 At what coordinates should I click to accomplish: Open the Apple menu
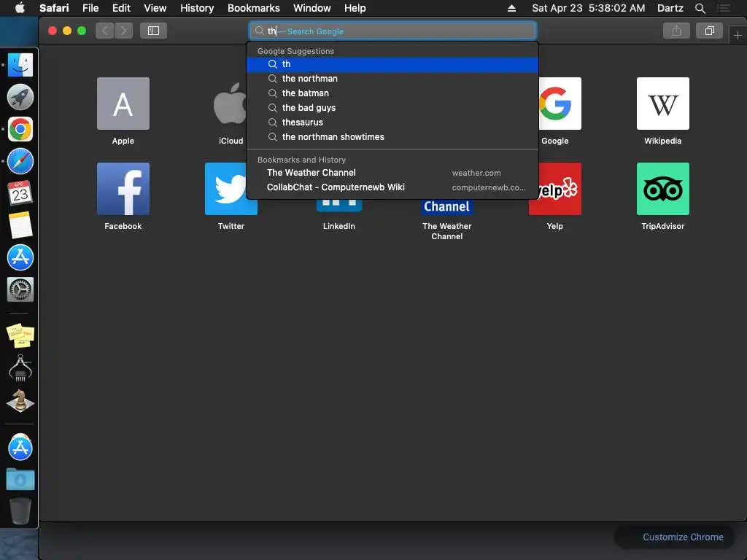[x=20, y=8]
